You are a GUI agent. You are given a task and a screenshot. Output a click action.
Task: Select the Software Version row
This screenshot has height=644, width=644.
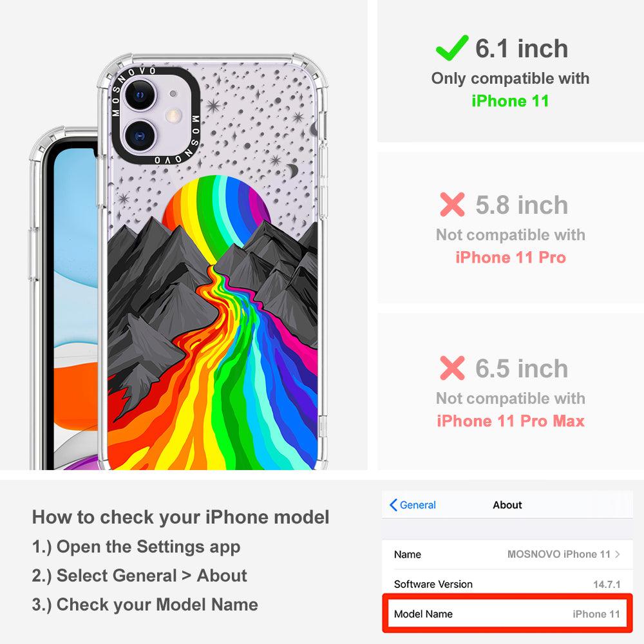[507, 584]
